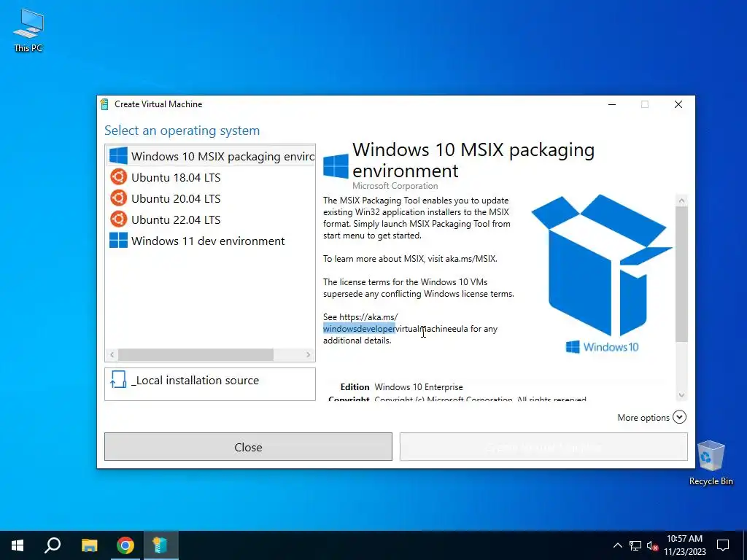Close the dialog with the Close button

pos(248,447)
